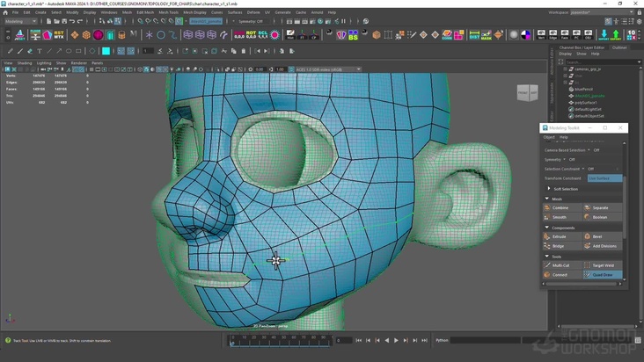Select polySurface1 in the Outliner
Viewport: 644px width, 362px height.
[x=586, y=103]
